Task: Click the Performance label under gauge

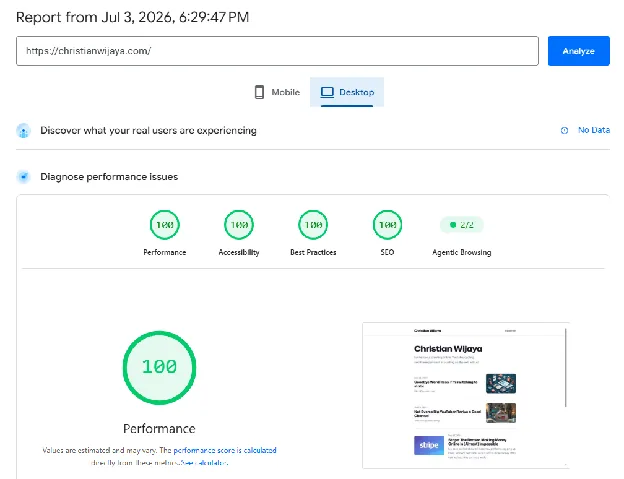Action: coord(165,252)
